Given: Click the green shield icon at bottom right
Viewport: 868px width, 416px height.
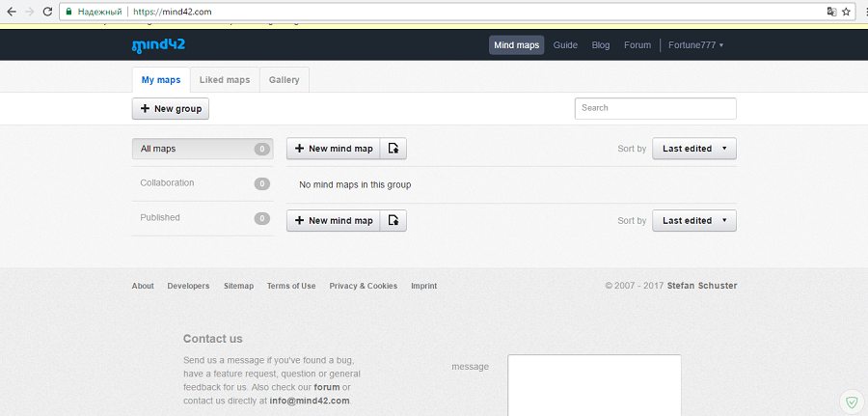Looking at the screenshot, I should [x=852, y=402].
